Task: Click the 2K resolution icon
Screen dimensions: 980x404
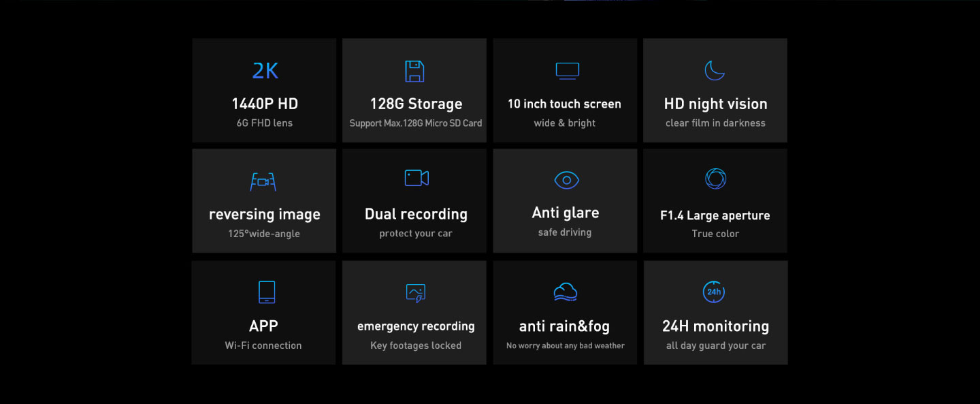Action: tap(265, 71)
